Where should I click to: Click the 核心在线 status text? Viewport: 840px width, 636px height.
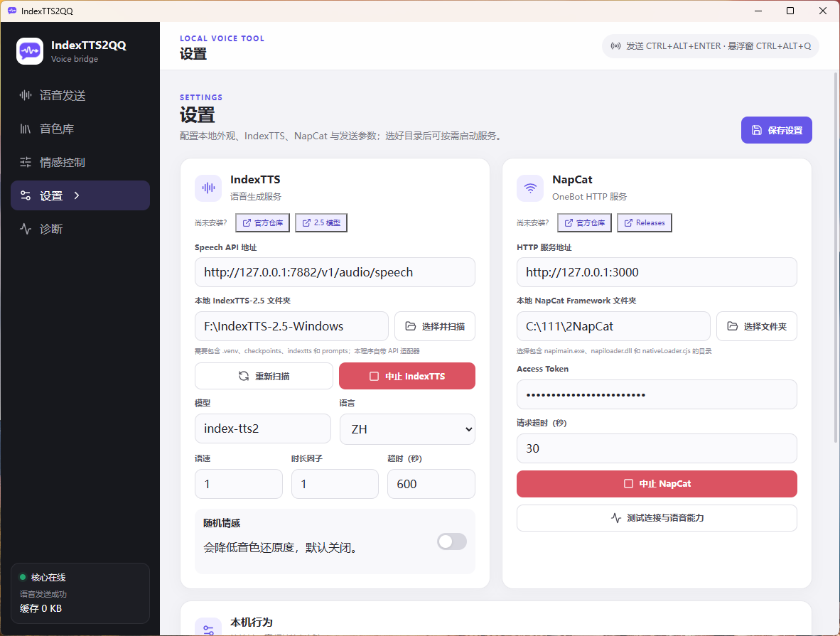click(x=48, y=578)
